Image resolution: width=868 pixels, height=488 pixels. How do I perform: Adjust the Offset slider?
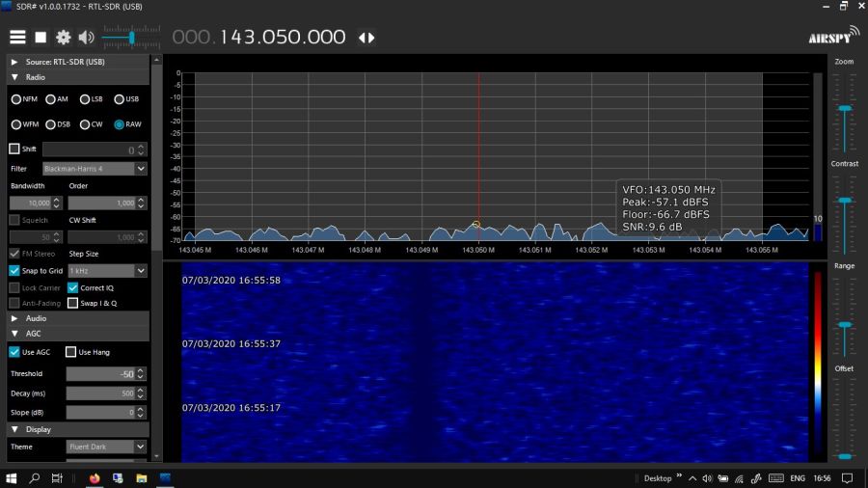pyautogui.click(x=844, y=456)
